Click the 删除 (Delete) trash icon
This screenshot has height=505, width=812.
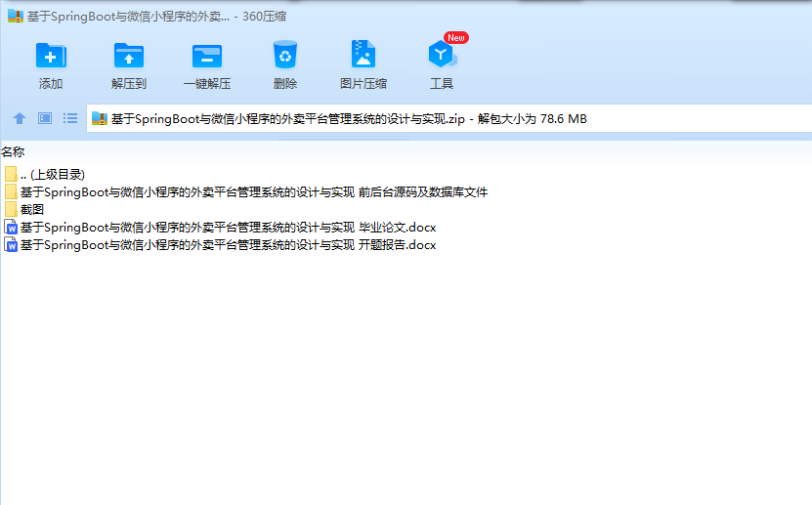pyautogui.click(x=284, y=55)
